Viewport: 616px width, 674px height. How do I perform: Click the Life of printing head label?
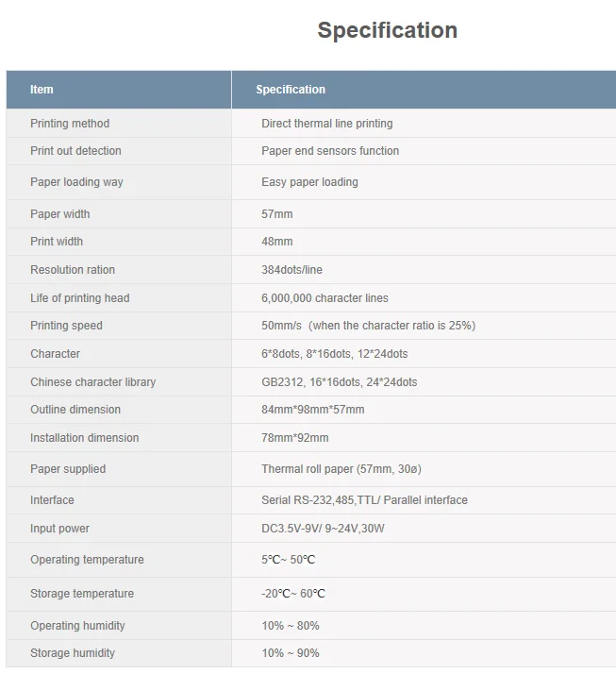tap(80, 298)
